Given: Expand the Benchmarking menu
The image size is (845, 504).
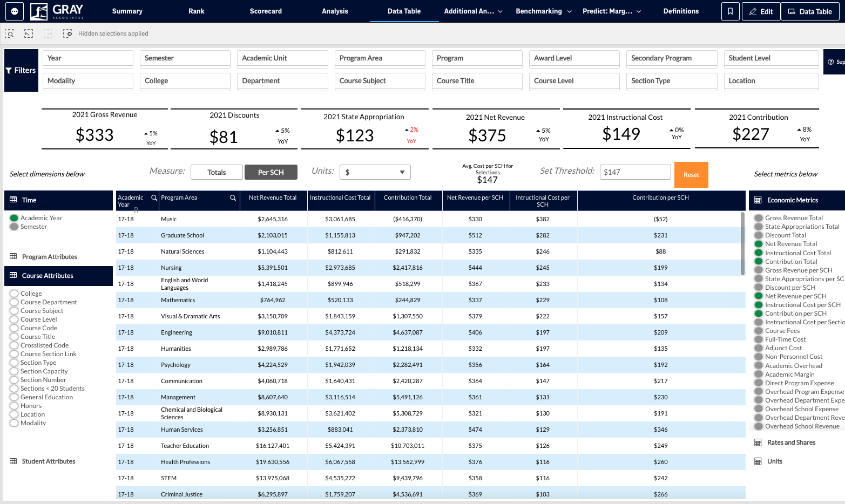Looking at the screenshot, I should [544, 11].
